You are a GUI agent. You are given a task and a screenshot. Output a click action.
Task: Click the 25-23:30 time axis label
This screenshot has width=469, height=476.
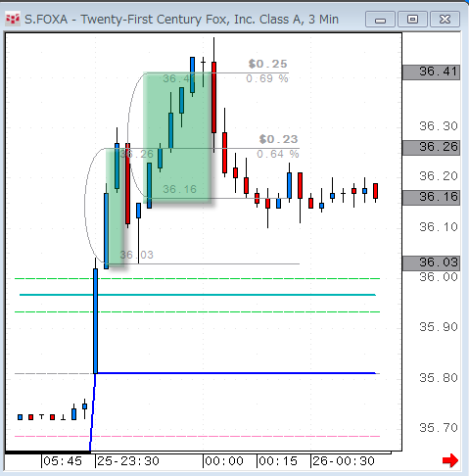click(x=128, y=461)
